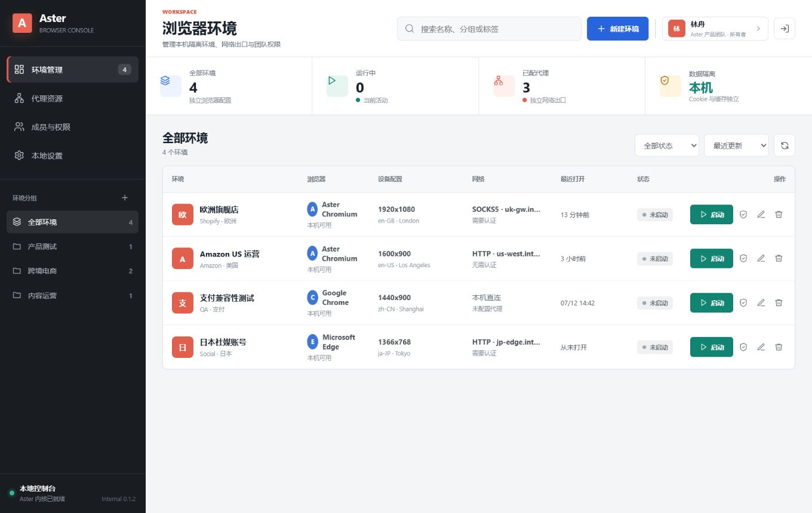
Task: Click the 新建环境 button
Action: [618, 29]
